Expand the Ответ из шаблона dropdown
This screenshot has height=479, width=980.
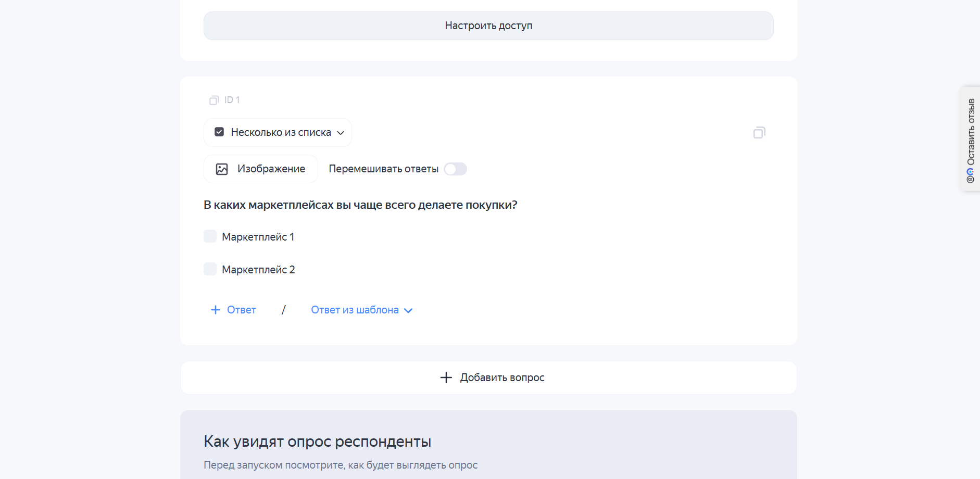click(362, 310)
